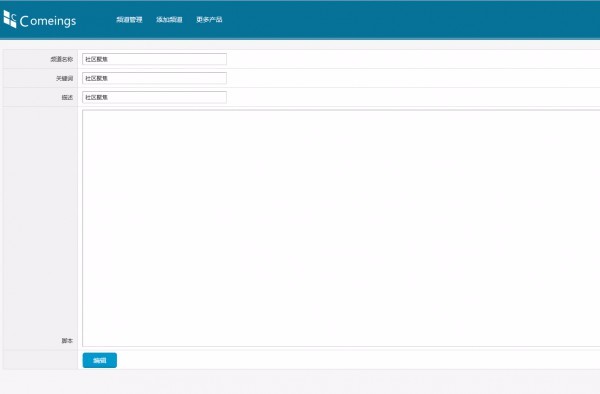This screenshot has width=600, height=394.
Task: Click the 关键词 field label
Action: [x=64, y=78]
